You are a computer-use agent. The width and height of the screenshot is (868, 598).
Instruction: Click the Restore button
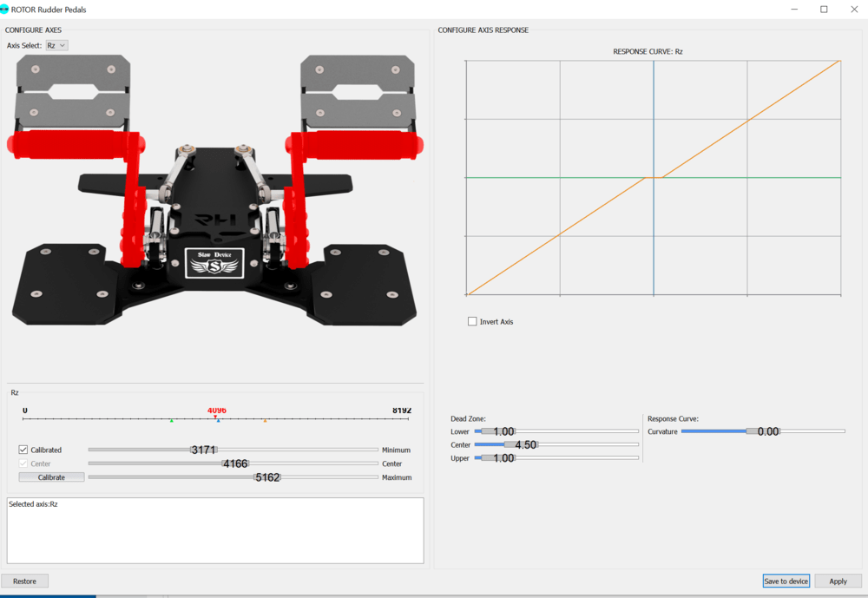[24, 581]
